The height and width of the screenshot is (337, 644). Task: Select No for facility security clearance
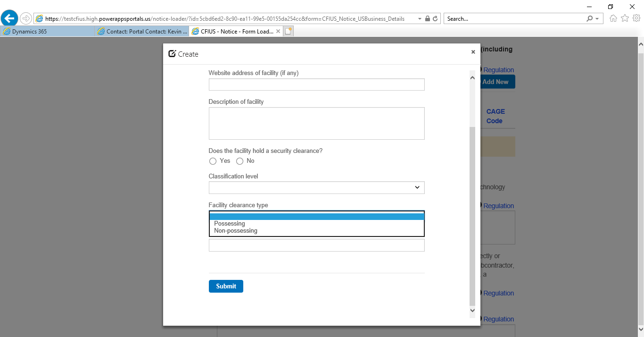point(240,161)
